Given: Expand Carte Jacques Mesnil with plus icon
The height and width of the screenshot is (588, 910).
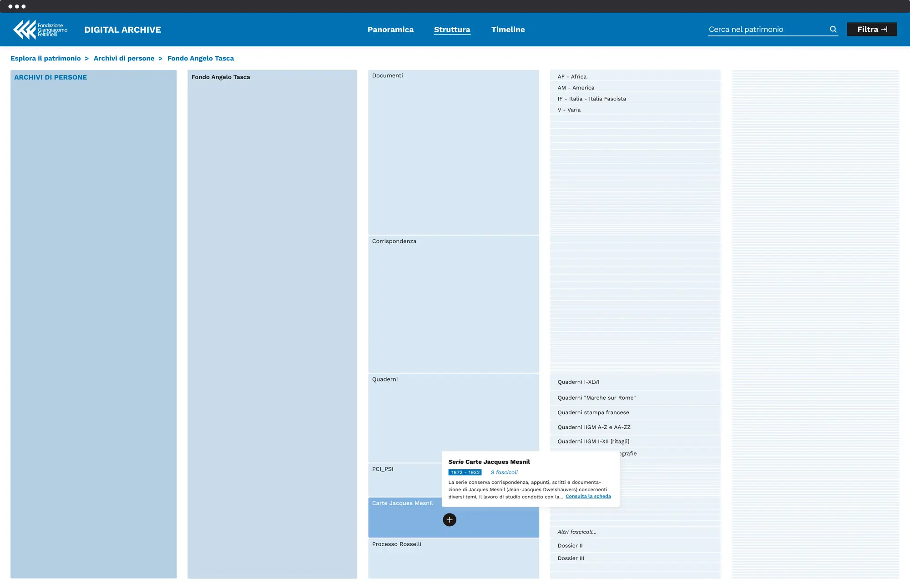Looking at the screenshot, I should [x=449, y=520].
